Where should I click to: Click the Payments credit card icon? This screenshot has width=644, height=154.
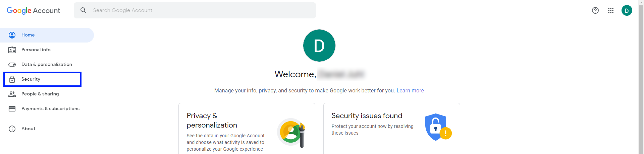click(12, 109)
